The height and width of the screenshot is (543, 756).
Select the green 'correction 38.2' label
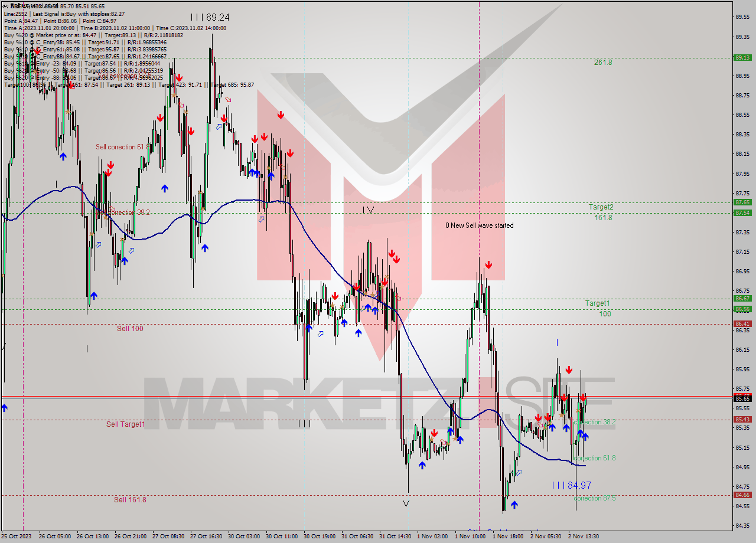[x=594, y=423]
